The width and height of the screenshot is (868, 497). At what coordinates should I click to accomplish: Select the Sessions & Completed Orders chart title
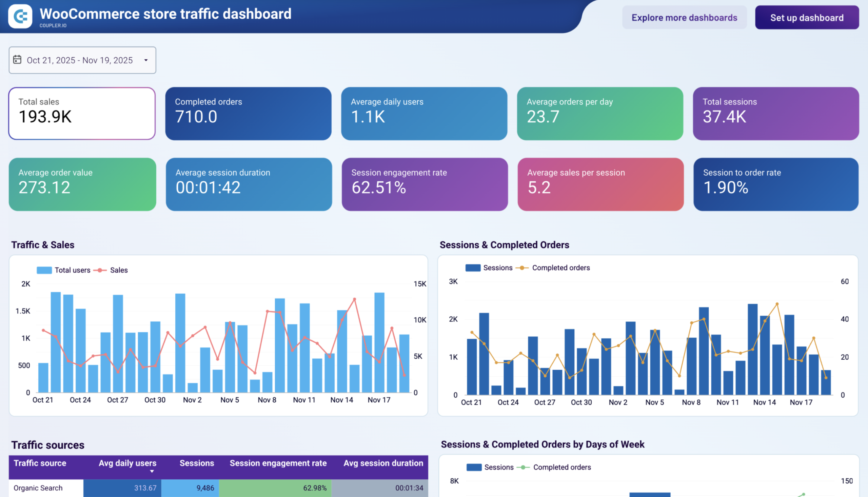coord(504,245)
